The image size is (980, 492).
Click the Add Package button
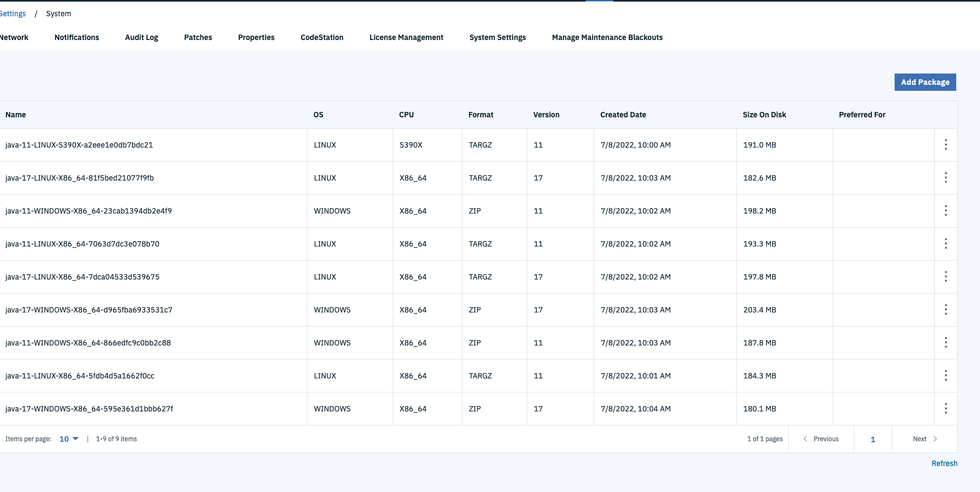point(925,82)
